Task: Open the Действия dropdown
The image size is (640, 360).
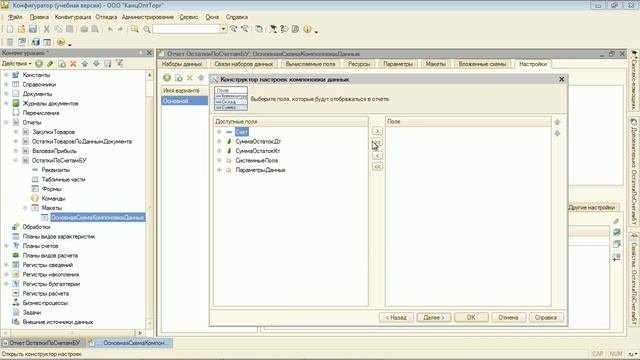Action: tap(16, 64)
